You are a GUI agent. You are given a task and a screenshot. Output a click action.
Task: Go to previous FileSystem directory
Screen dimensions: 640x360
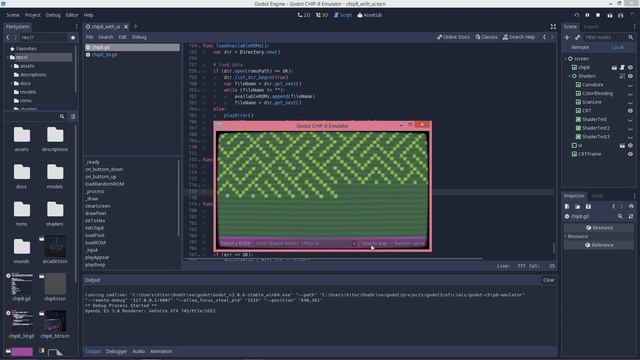coord(8,37)
